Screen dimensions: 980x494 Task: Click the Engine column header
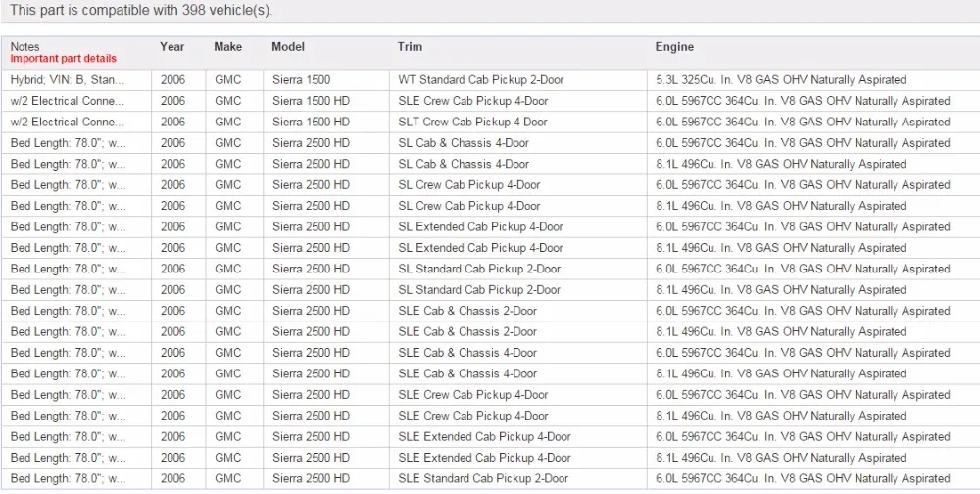click(x=674, y=47)
